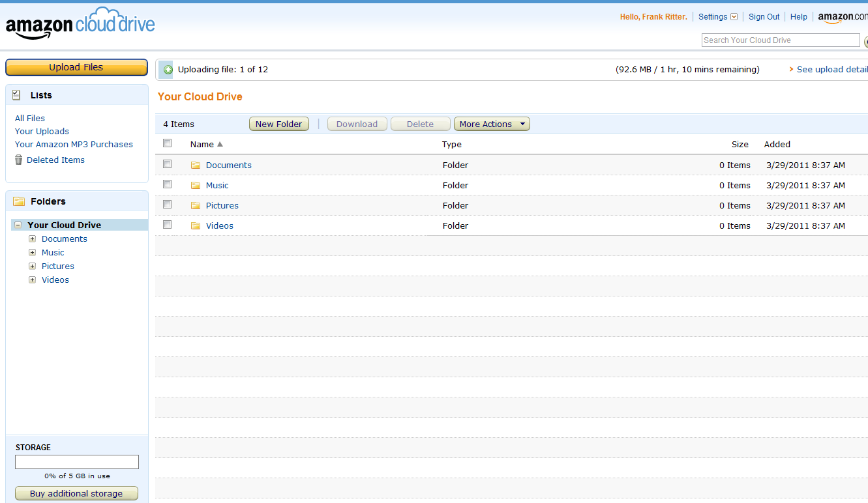The height and width of the screenshot is (503, 868).
Task: Open Deleted Items list
Action: tap(55, 160)
